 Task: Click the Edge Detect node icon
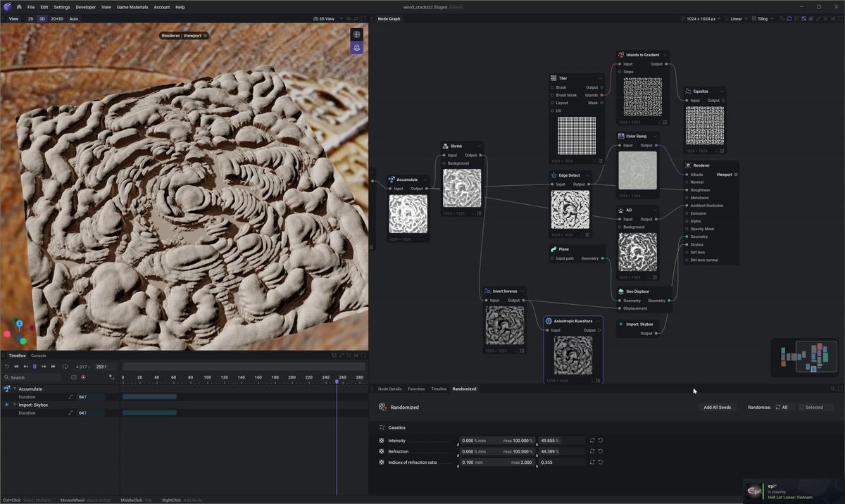point(553,175)
